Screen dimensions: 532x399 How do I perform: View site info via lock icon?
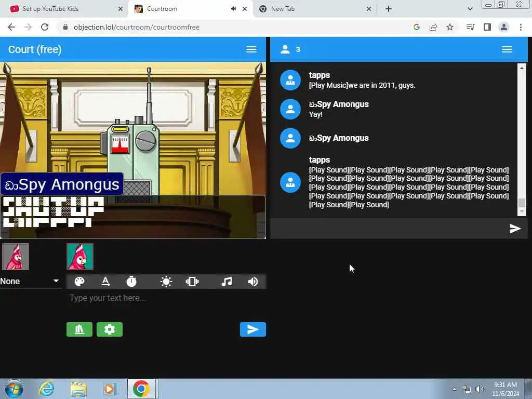[x=65, y=27]
